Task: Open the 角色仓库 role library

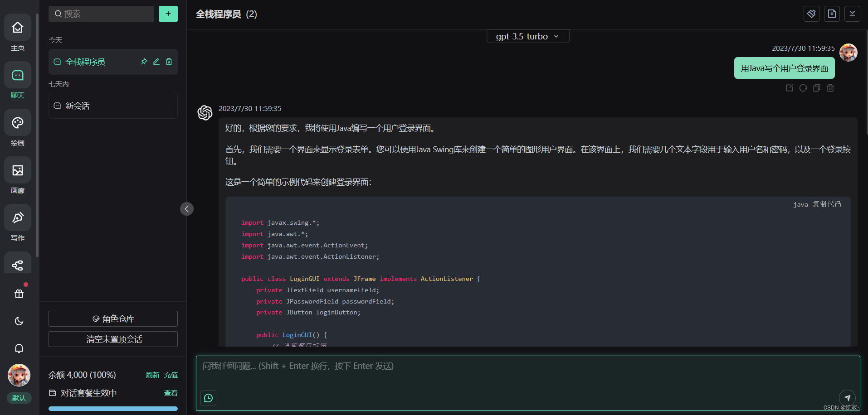Action: point(113,319)
